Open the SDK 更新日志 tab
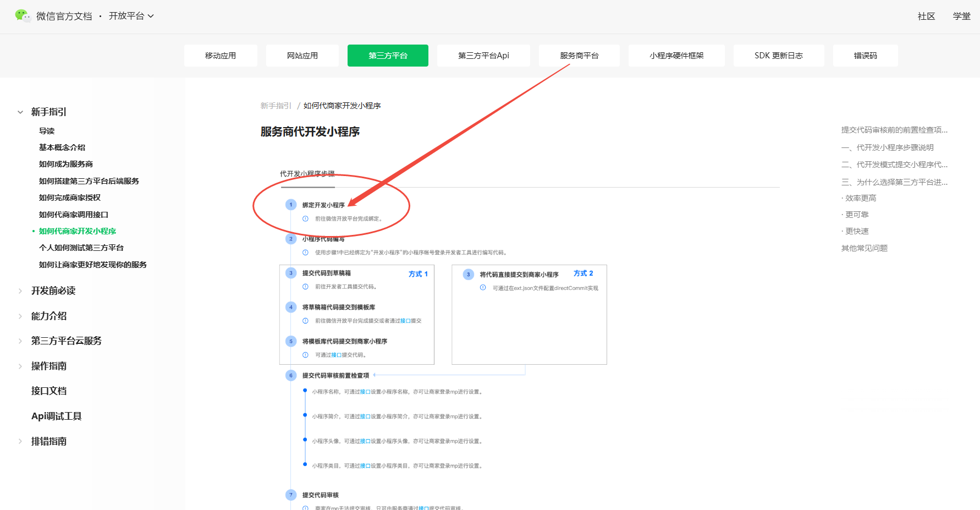This screenshot has height=510, width=980. 779,56
